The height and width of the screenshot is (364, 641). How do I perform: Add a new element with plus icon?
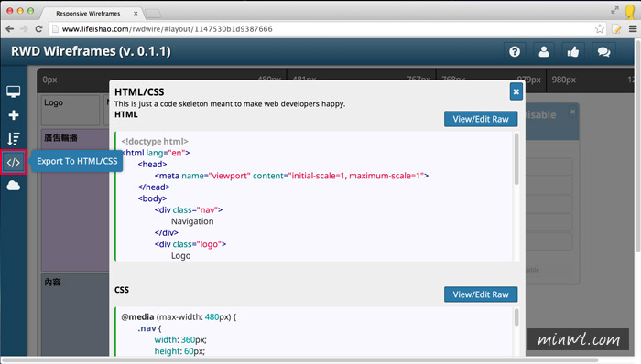[14, 115]
